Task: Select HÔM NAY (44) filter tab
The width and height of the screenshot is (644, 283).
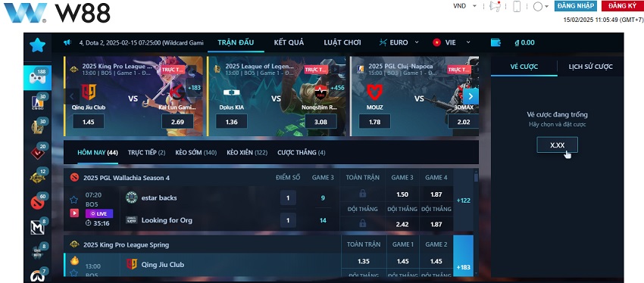Action: [x=98, y=153]
